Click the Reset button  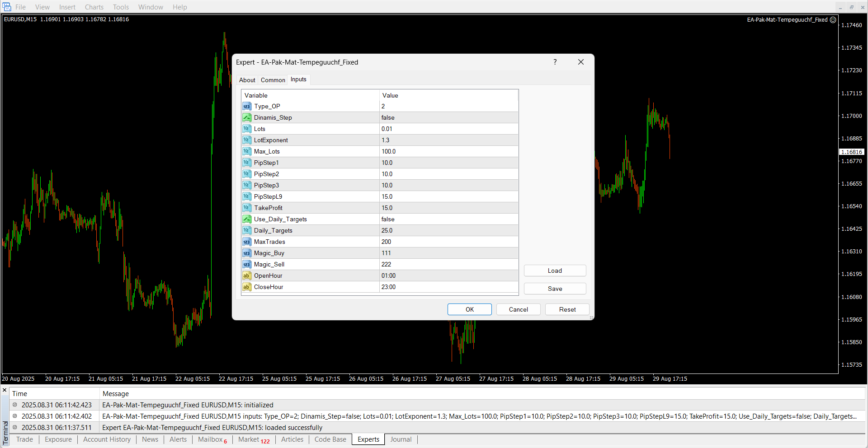(x=567, y=309)
